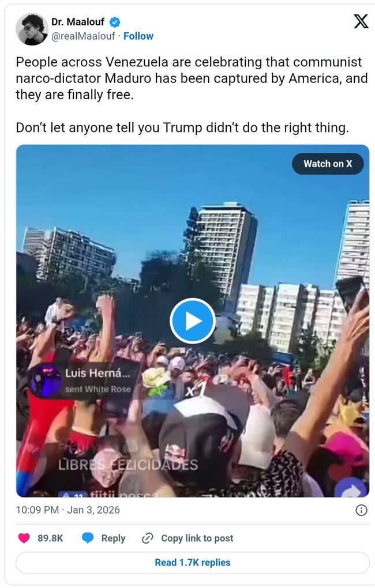This screenshot has height=588, width=375.
Task: Click the Luis Herná gift notification overlay
Action: tap(84, 380)
